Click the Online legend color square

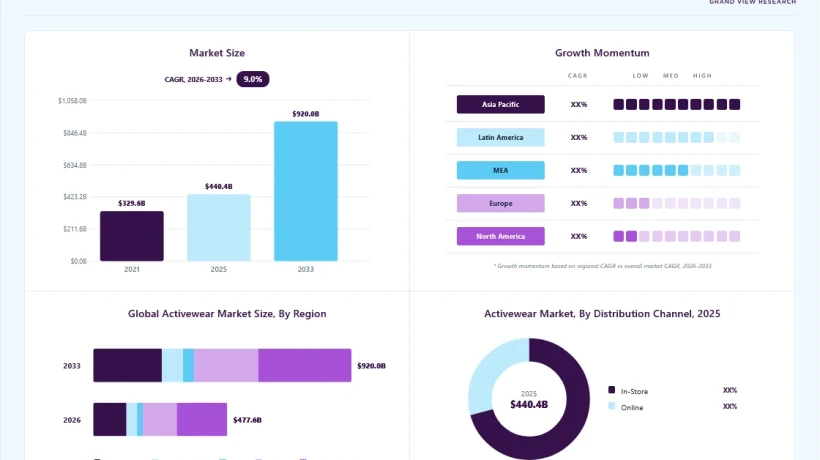(x=611, y=406)
